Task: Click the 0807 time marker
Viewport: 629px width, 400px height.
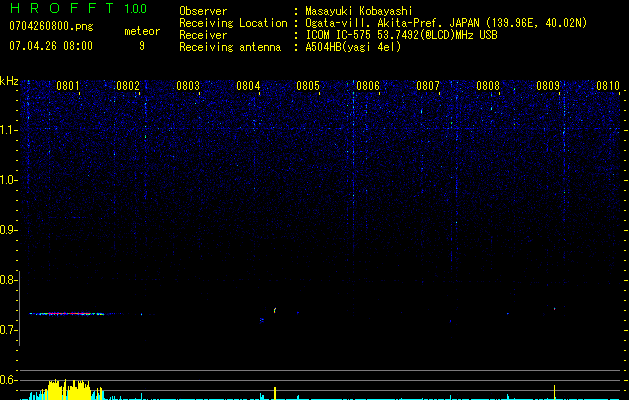Action: coord(428,86)
